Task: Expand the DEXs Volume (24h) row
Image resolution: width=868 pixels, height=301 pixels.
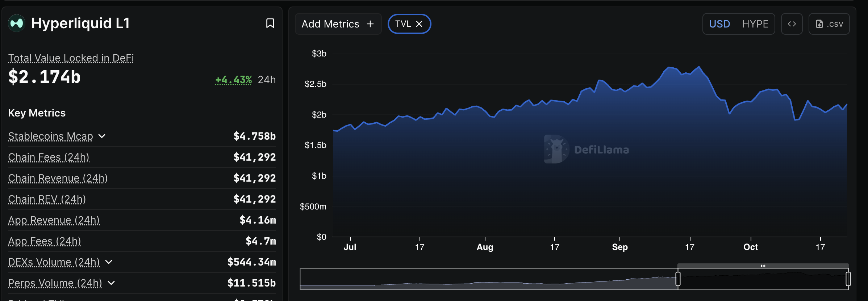Action: click(109, 262)
